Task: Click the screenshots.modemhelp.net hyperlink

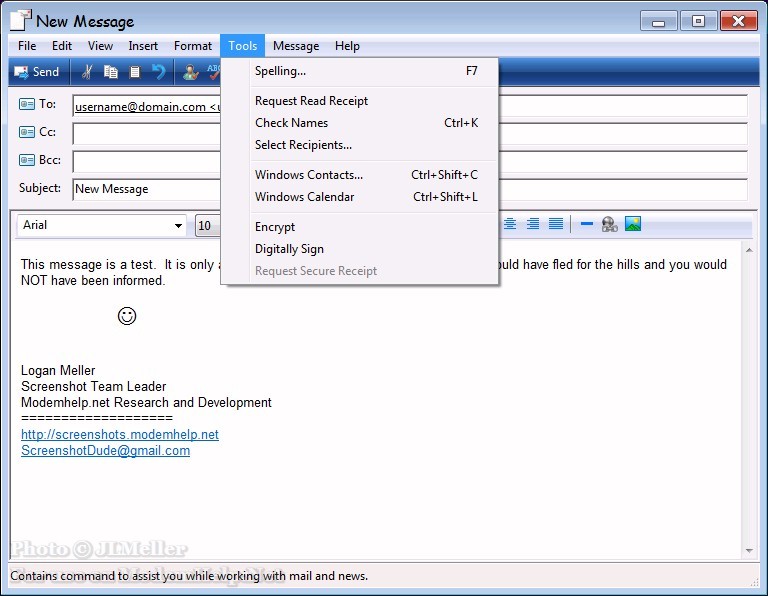Action: (x=120, y=435)
